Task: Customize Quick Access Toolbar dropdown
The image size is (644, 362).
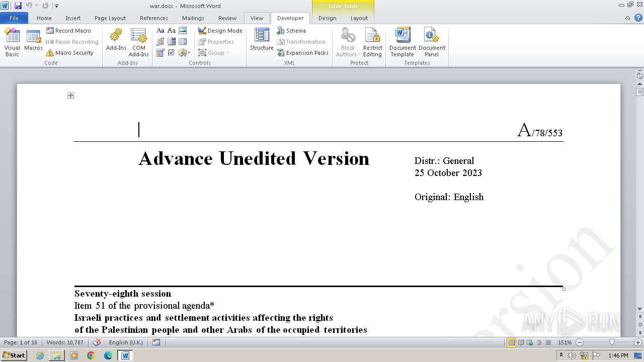Action: point(56,6)
